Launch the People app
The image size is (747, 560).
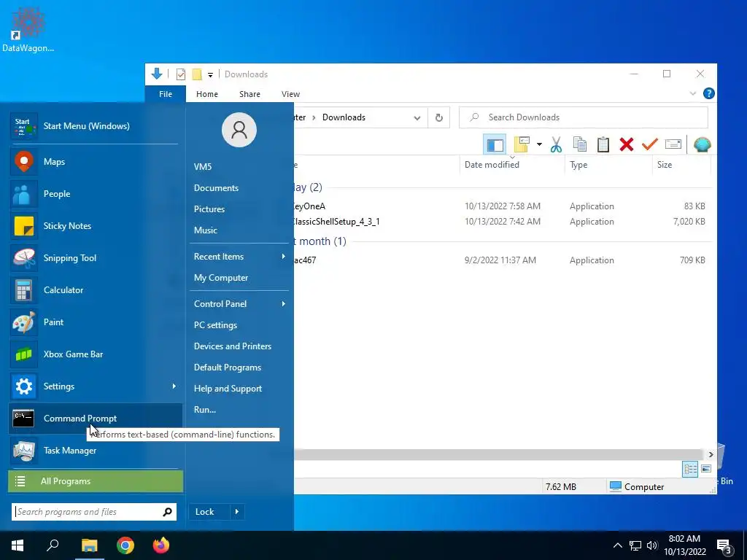[96, 194]
